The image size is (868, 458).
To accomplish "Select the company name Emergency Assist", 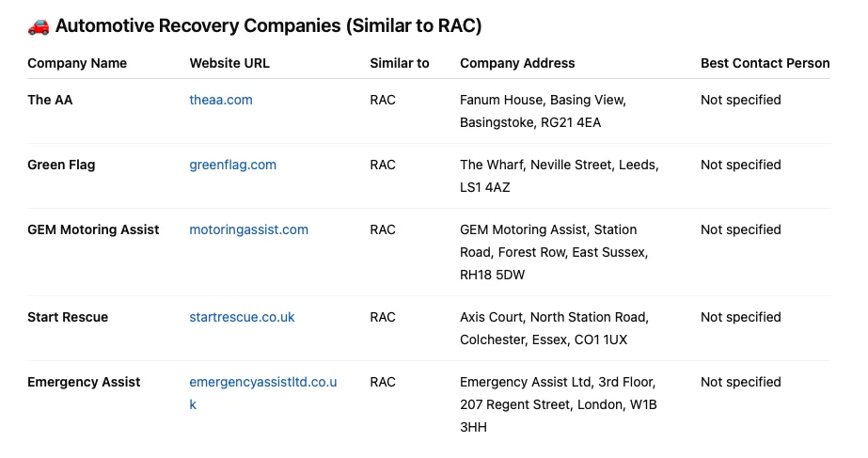I will 84,382.
